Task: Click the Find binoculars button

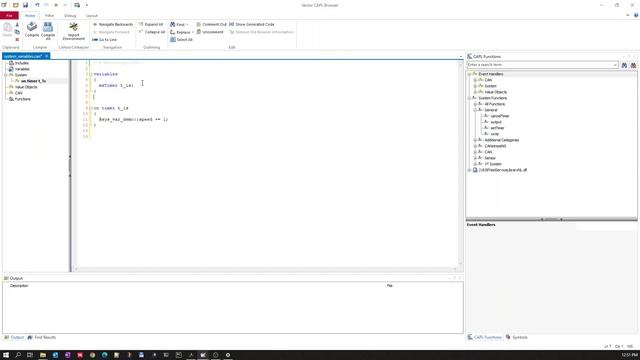Action: point(177,24)
